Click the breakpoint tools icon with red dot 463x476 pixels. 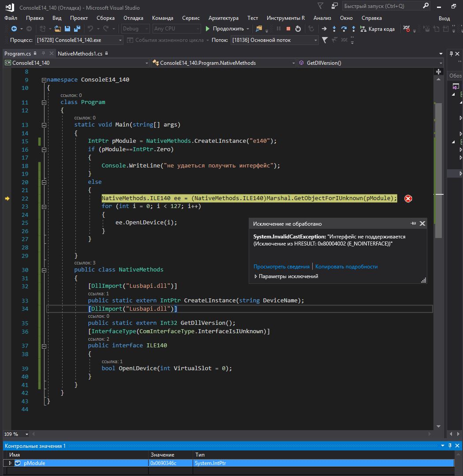[x=407, y=29]
